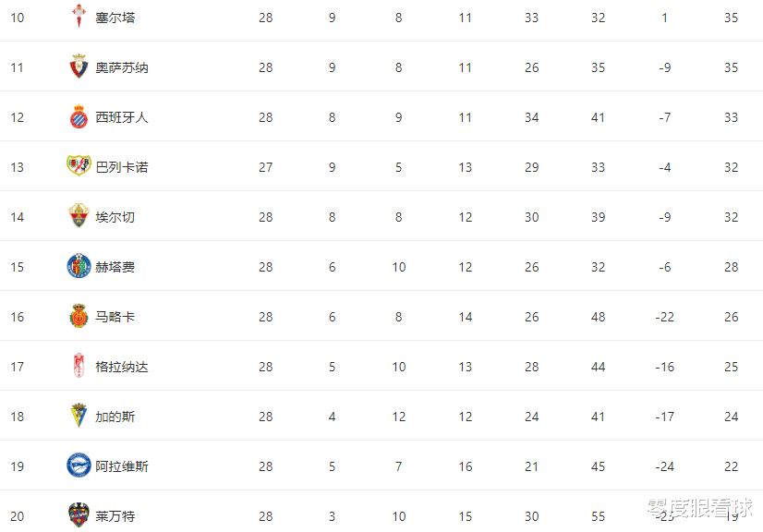This screenshot has width=763, height=532.
Task: Select the 格拉纳达 team name
Action: [x=122, y=367]
